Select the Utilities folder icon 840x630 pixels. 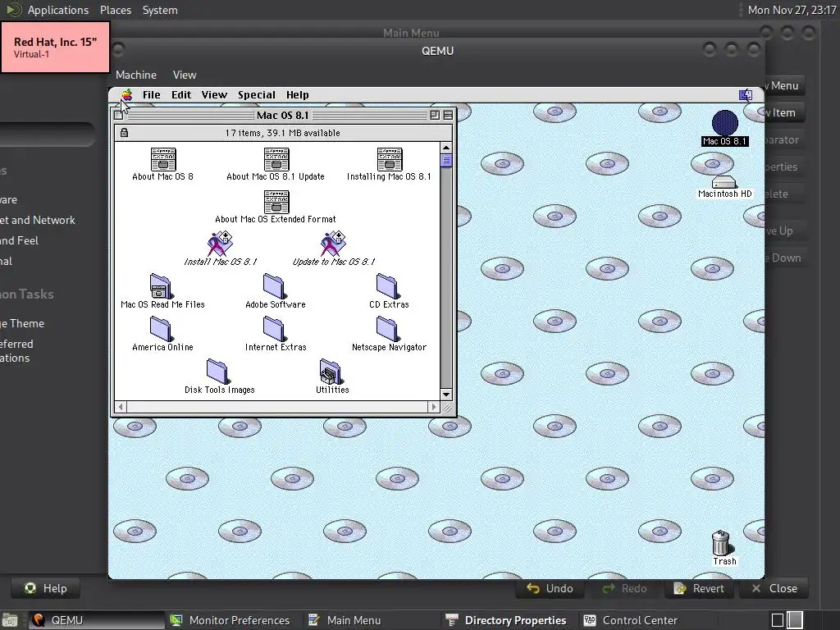click(x=331, y=372)
